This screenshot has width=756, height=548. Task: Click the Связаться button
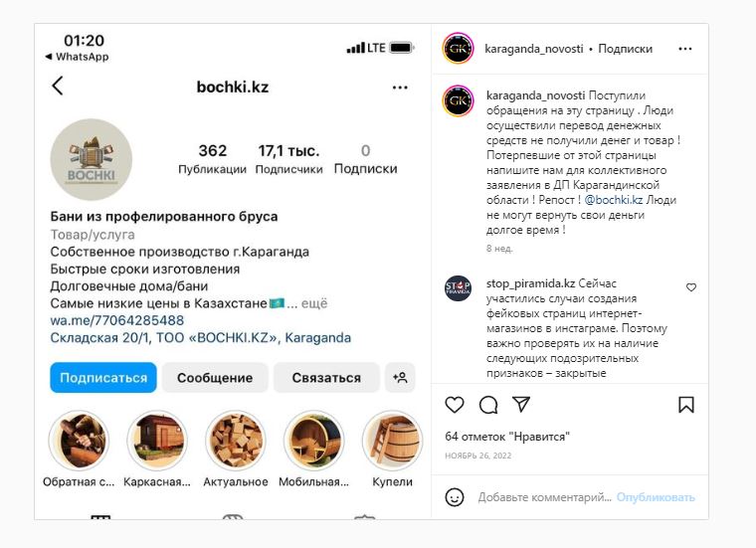[326, 377]
